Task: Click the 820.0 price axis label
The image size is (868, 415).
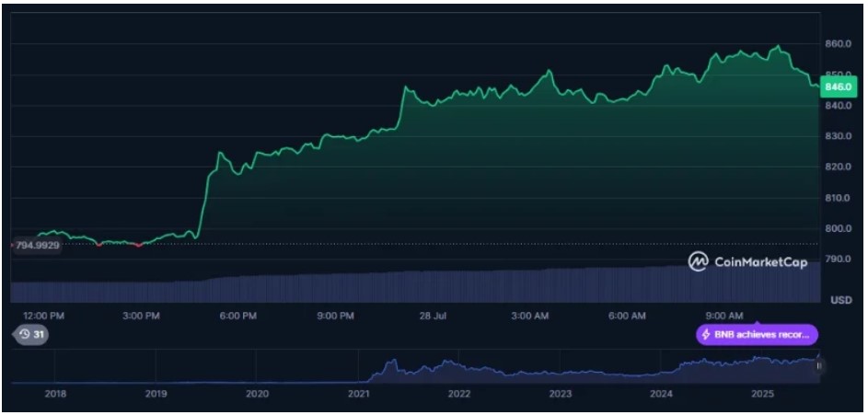Action: tap(838, 167)
